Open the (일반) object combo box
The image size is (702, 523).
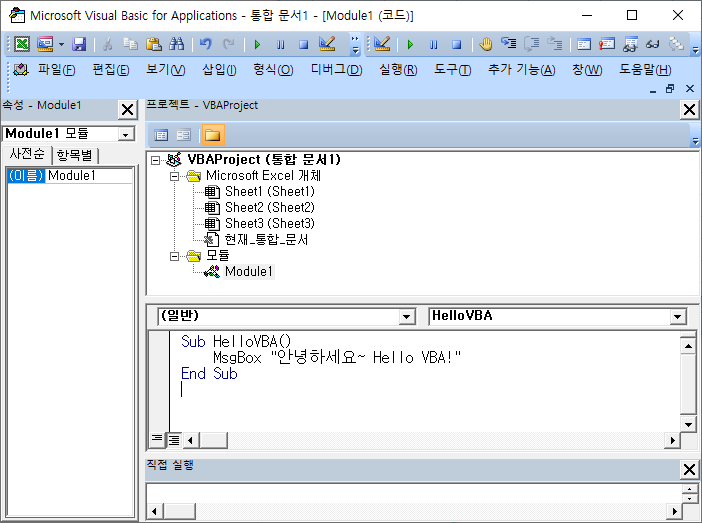coord(406,317)
